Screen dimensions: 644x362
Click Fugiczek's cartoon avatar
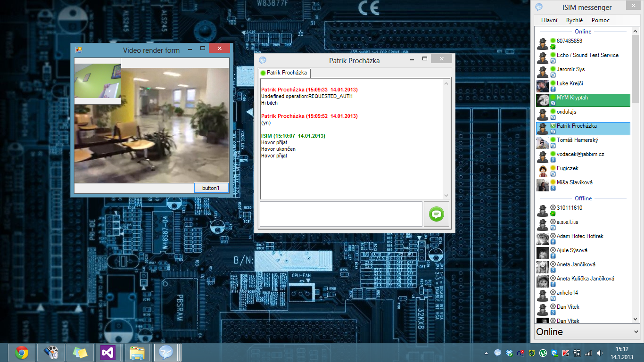[543, 171]
